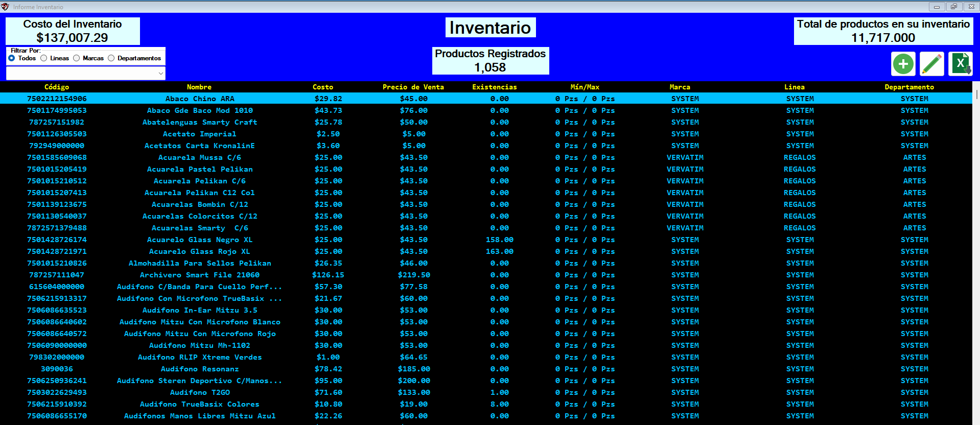Select Audifono In-Ear Mitzu 3.5 row

[x=486, y=310]
